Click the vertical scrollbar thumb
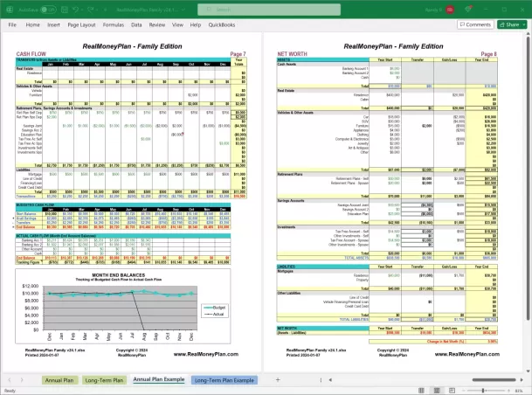Image resolution: width=532 pixels, height=395 pixels. [528, 177]
